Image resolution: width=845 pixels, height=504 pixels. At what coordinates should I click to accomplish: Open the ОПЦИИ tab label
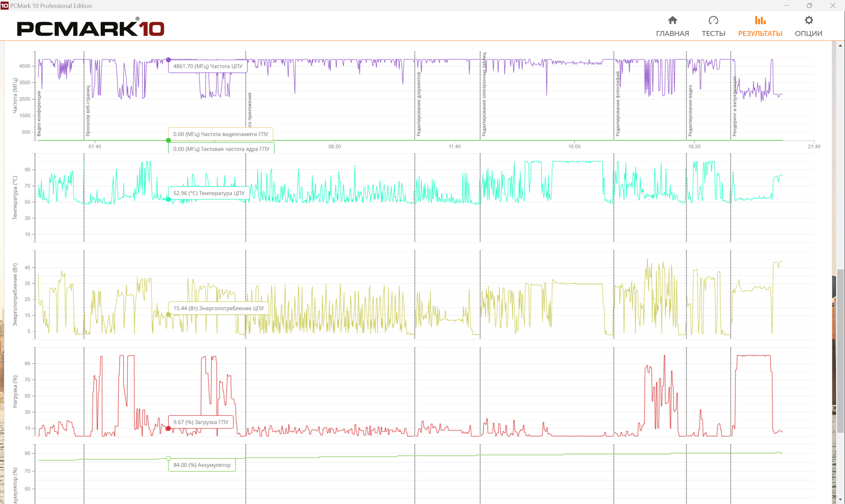coord(808,33)
